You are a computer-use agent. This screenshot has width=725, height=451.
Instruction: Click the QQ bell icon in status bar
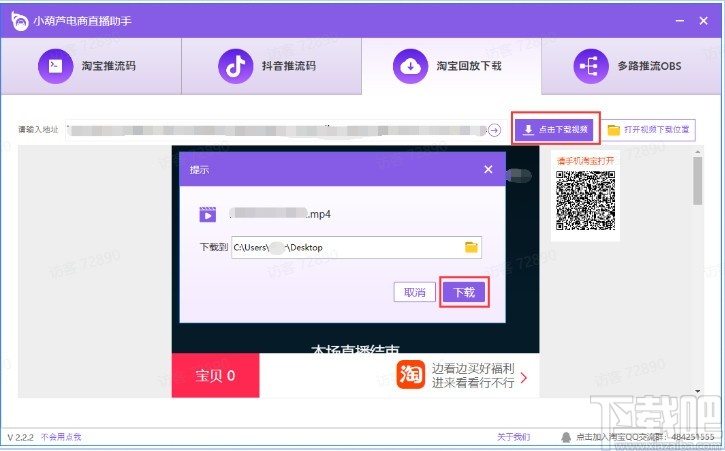(566, 437)
